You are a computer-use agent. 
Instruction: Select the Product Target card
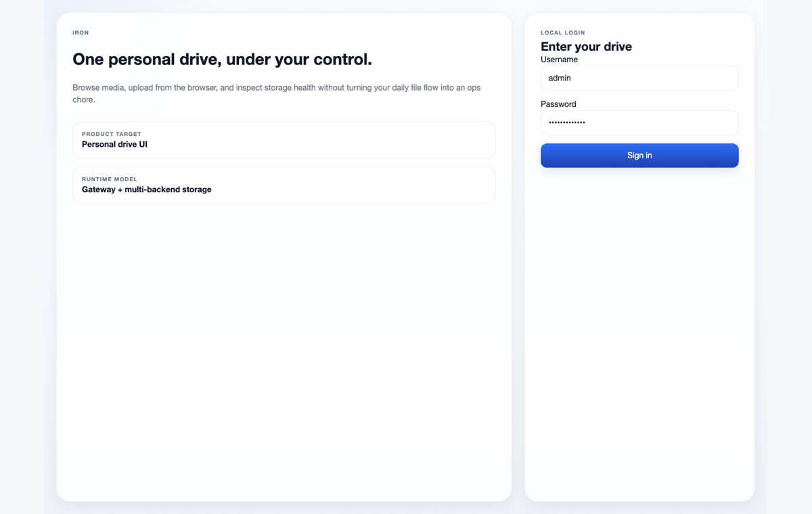click(284, 140)
